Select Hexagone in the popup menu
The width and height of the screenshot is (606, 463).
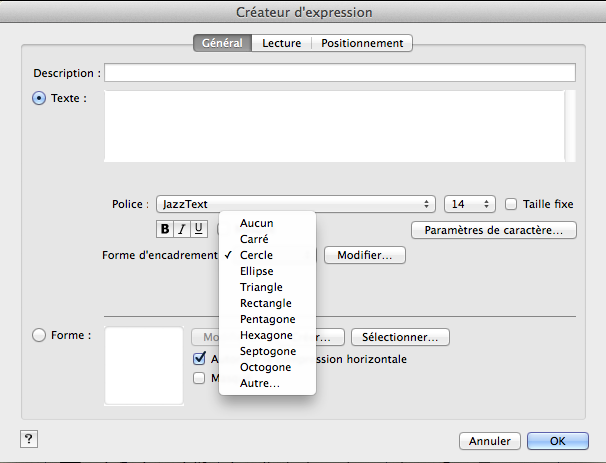266,335
